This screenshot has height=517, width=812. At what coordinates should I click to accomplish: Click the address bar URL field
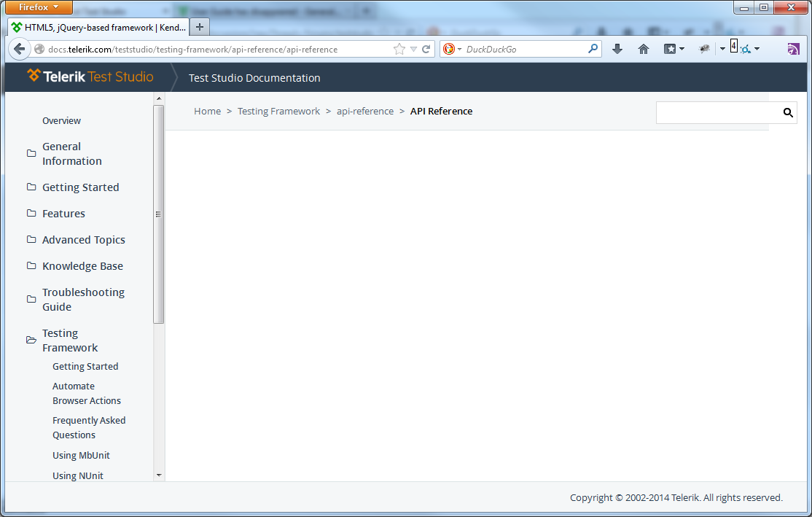coord(217,49)
